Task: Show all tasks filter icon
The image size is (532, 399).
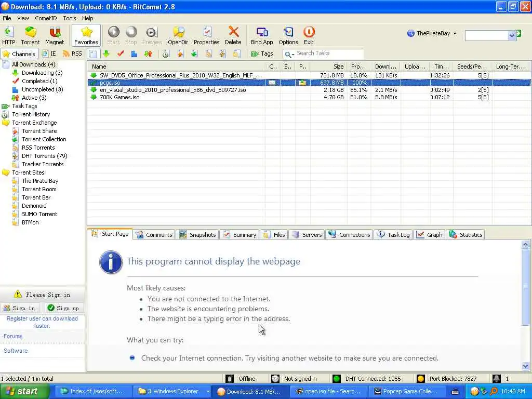Action: (x=94, y=54)
